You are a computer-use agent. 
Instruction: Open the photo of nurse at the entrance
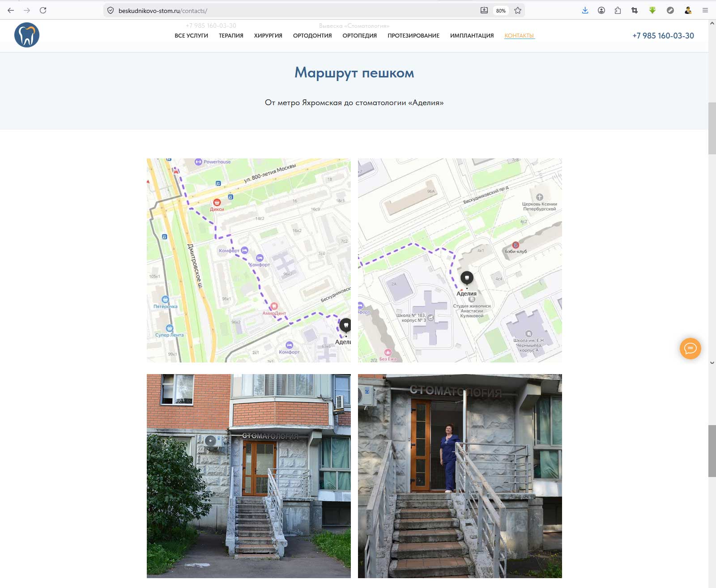coord(460,476)
